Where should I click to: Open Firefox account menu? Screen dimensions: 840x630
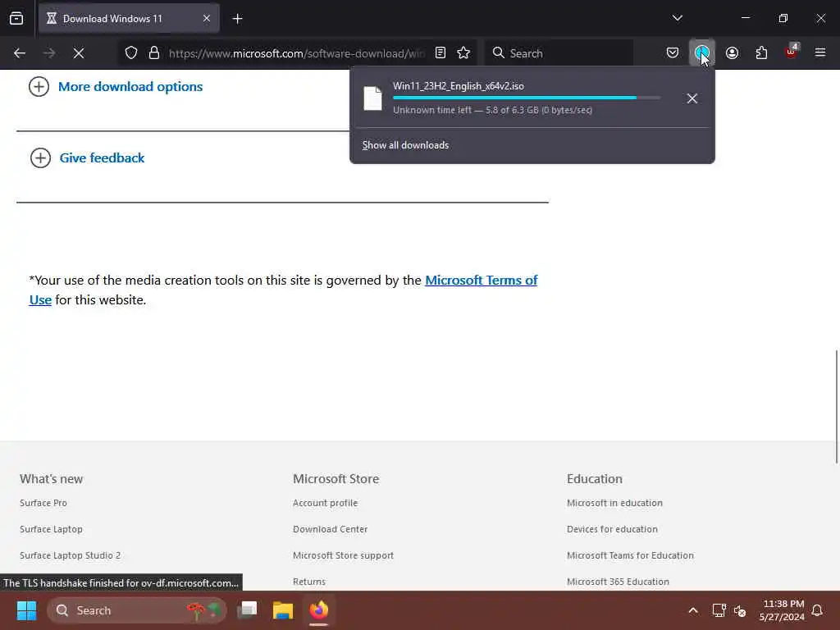(x=732, y=53)
